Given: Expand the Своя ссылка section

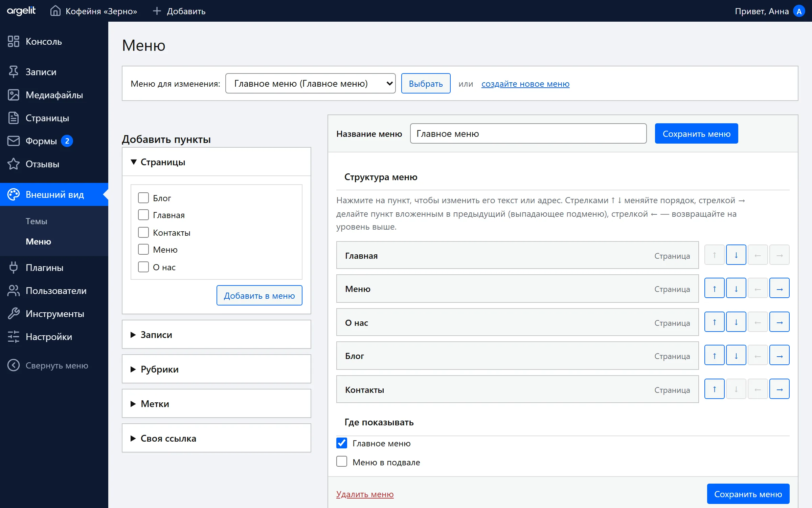Looking at the screenshot, I should click(x=217, y=438).
